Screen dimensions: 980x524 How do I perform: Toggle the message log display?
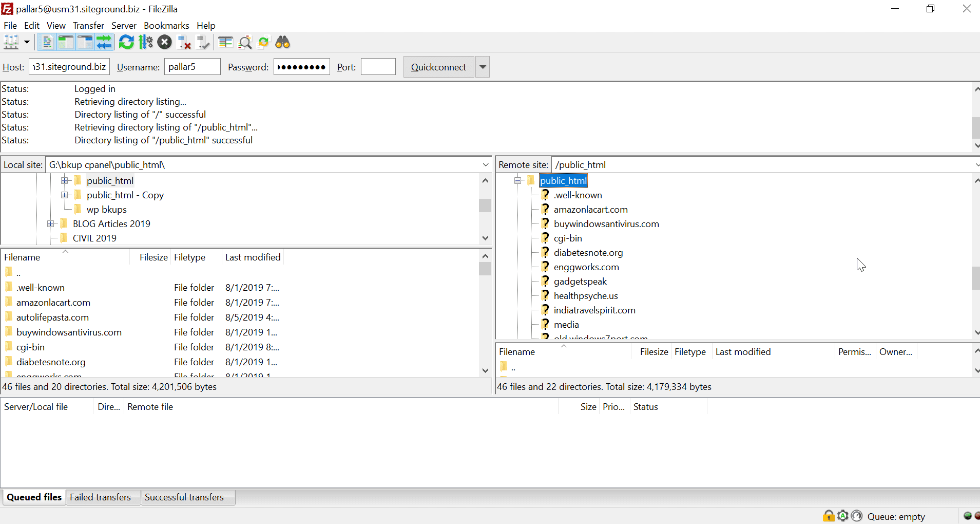point(47,42)
